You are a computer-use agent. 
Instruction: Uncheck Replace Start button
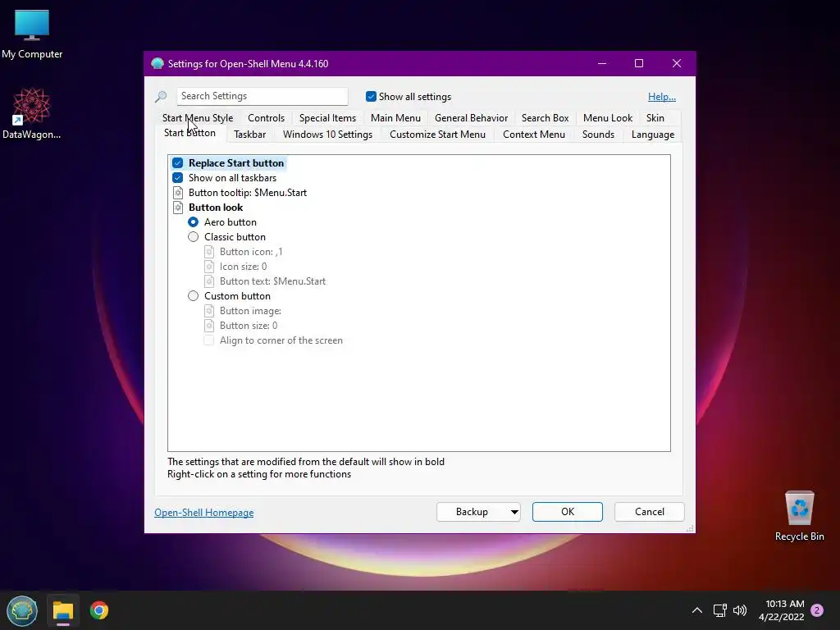[178, 163]
